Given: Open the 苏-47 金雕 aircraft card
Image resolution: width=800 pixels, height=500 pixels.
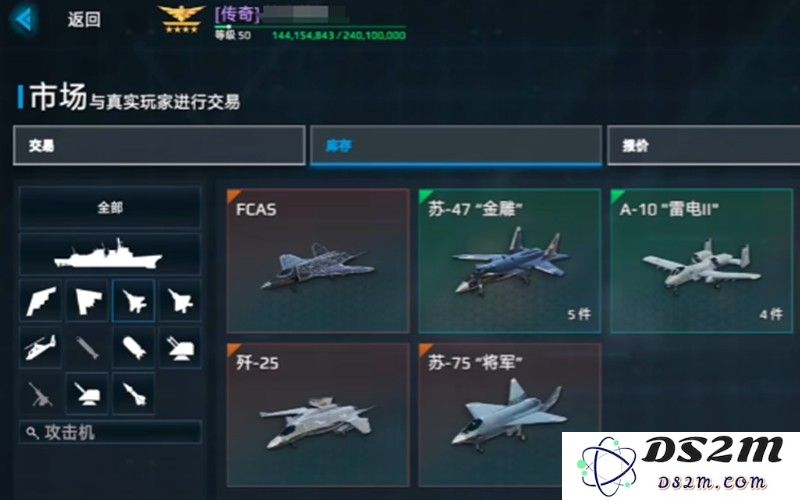Looking at the screenshot, I should coord(510,261).
